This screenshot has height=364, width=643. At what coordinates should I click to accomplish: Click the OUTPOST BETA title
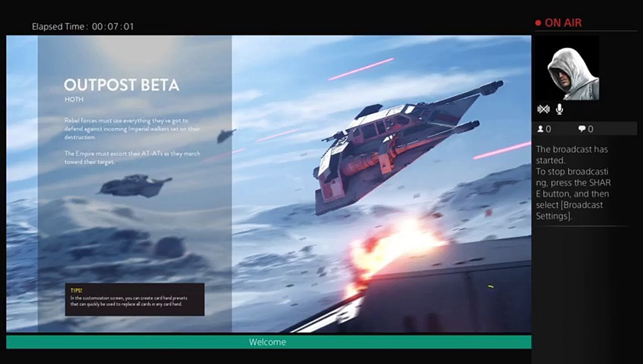(121, 85)
